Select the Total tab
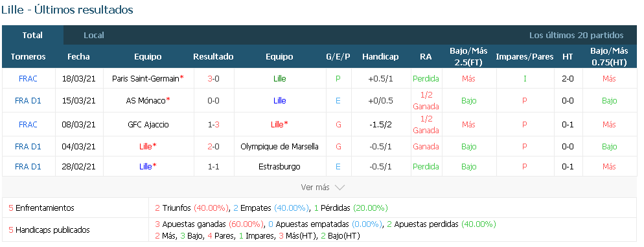The image size is (644, 247). click(32, 35)
